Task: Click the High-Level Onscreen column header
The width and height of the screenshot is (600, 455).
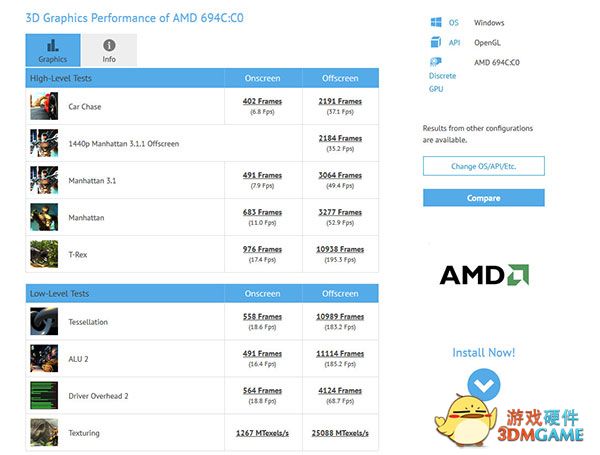Action: point(262,78)
